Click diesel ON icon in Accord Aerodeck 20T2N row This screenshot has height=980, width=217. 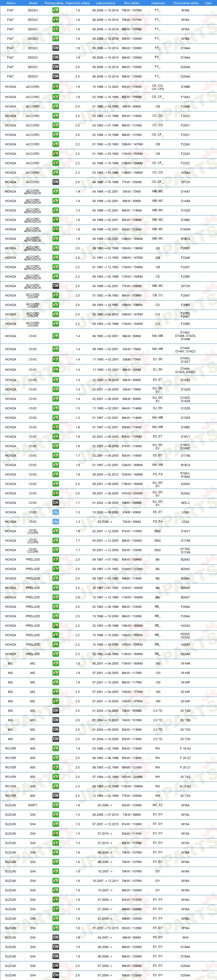[x=55, y=286]
